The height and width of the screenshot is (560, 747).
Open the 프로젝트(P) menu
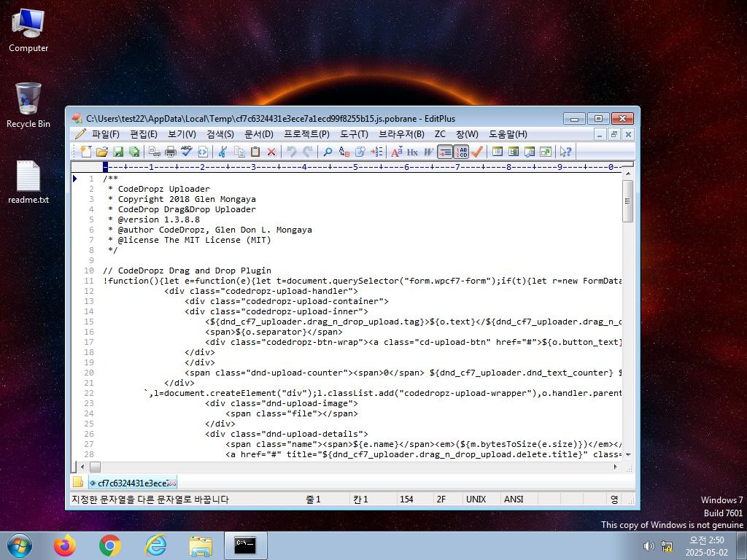tap(306, 134)
